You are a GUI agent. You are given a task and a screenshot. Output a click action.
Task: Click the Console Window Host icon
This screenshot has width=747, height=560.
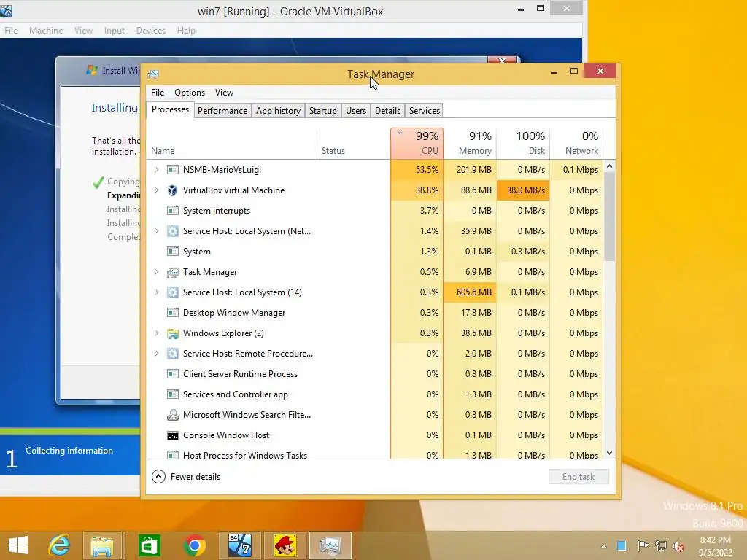tap(172, 435)
